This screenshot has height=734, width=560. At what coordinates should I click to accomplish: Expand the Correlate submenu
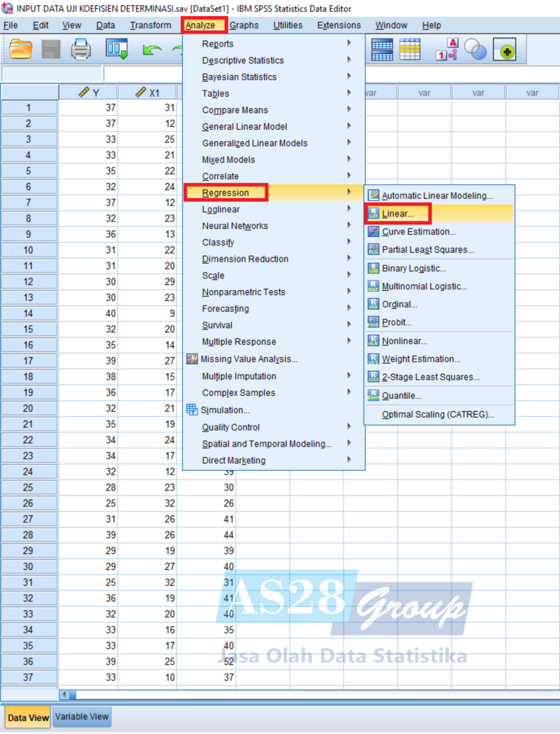220,176
